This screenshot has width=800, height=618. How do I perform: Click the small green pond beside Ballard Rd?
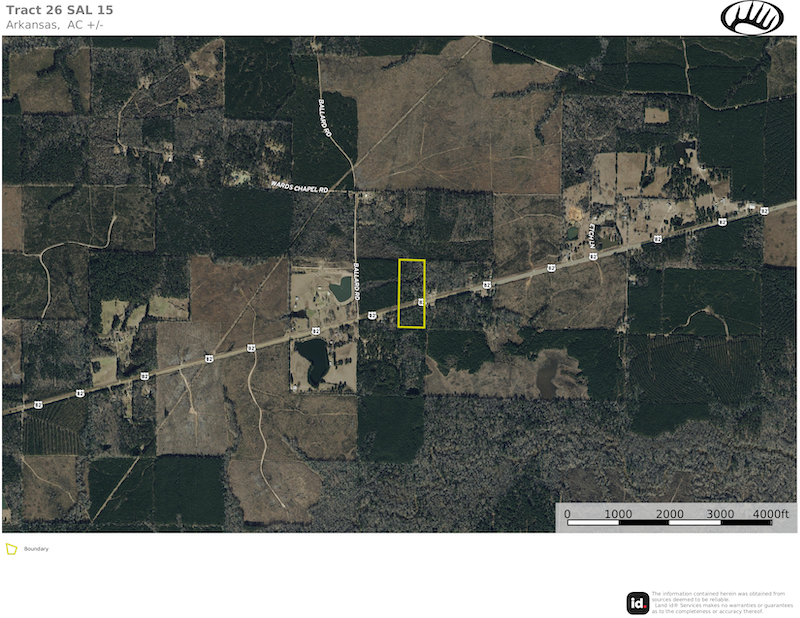(x=342, y=290)
